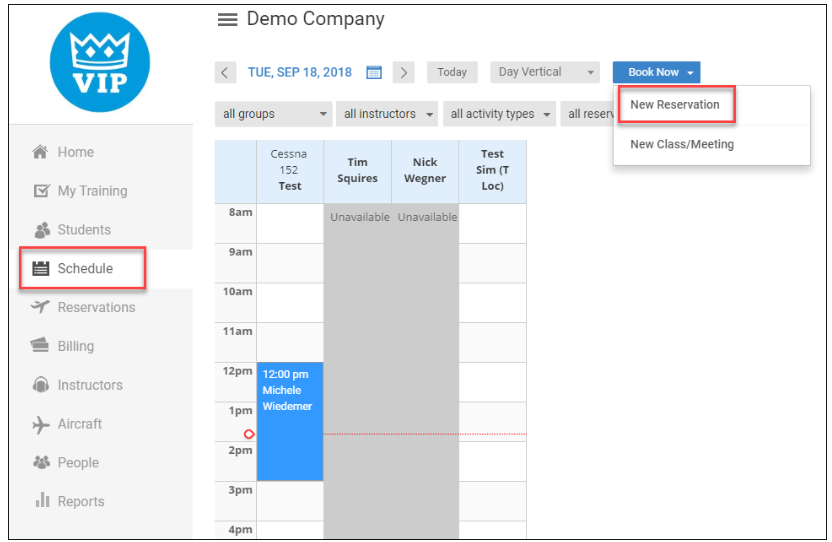Open the hamburger menu beside Demo Company
This screenshot has height=542, width=832.
point(228,20)
